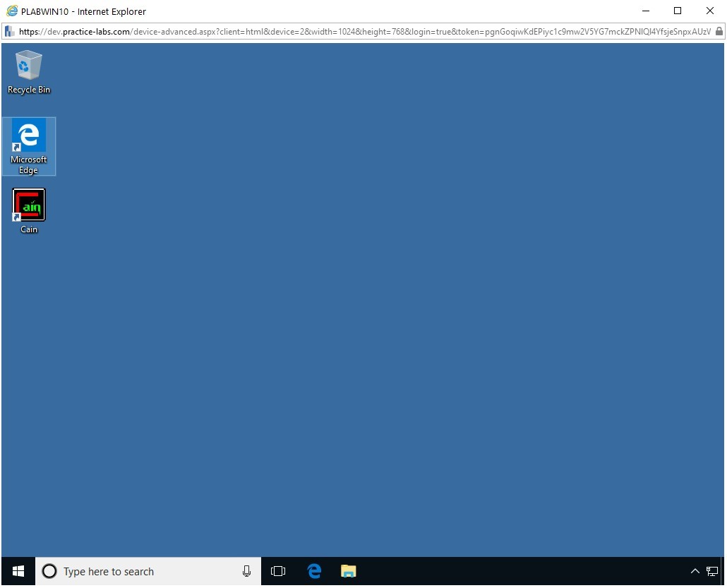Click the Internet Explorer icon in title bar
The width and height of the screenshot is (727, 588).
10,11
